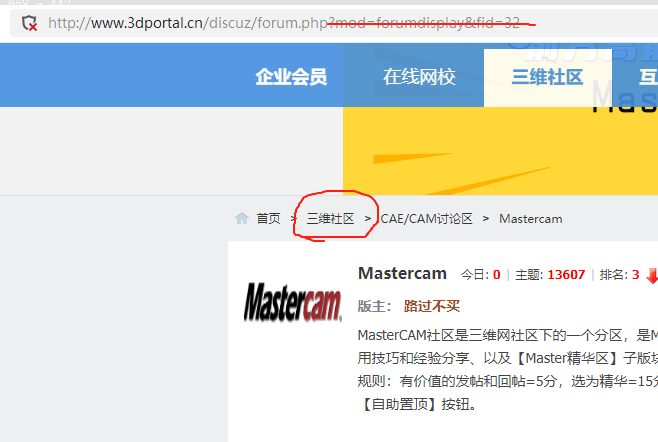Click the red down-arrow ranking icon
This screenshot has width=658, height=442.
[652, 276]
